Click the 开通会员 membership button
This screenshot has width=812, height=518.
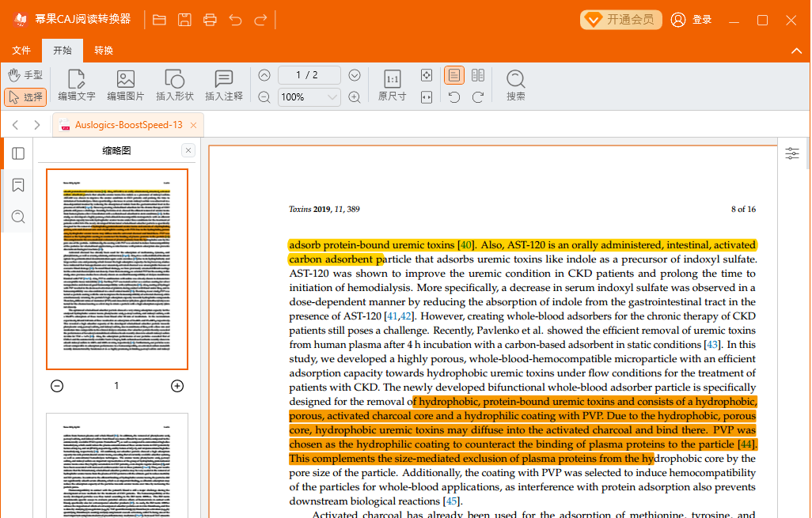tap(621, 20)
